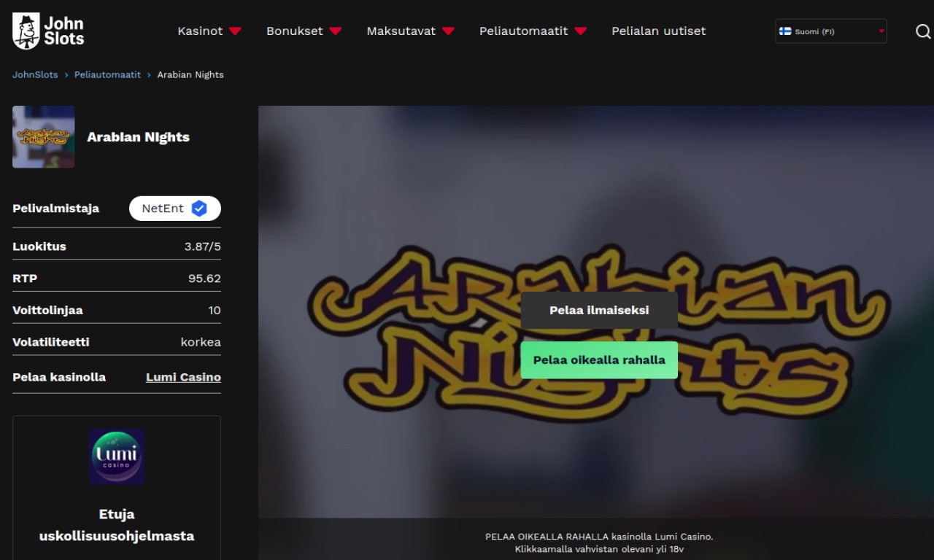Click the Pelaa kasinolla label
This screenshot has height=560, width=934.
pos(59,377)
